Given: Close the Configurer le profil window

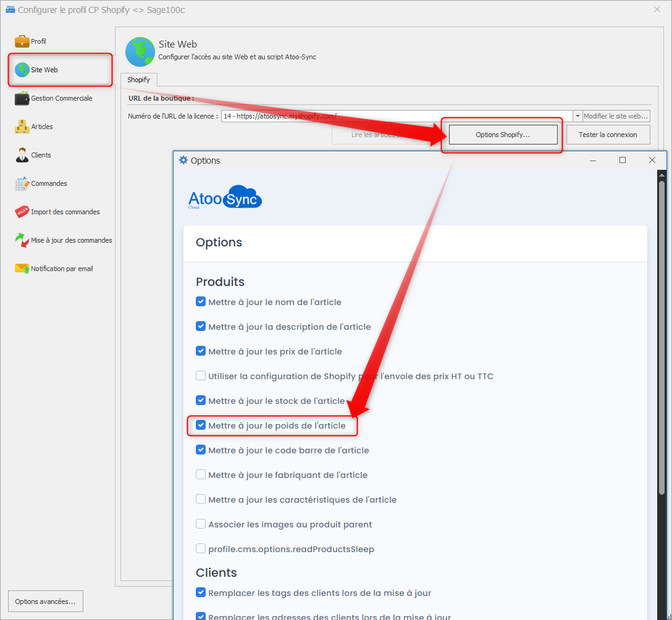Looking at the screenshot, I should [657, 9].
